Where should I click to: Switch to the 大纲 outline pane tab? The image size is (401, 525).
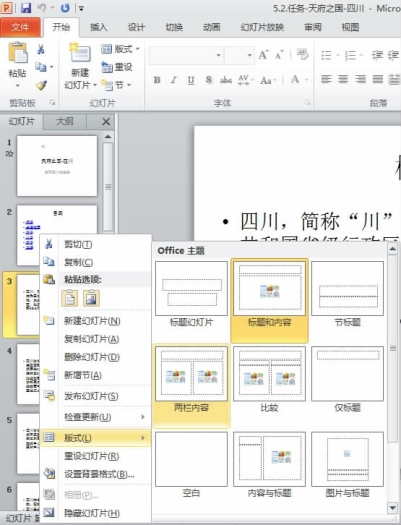coord(65,121)
